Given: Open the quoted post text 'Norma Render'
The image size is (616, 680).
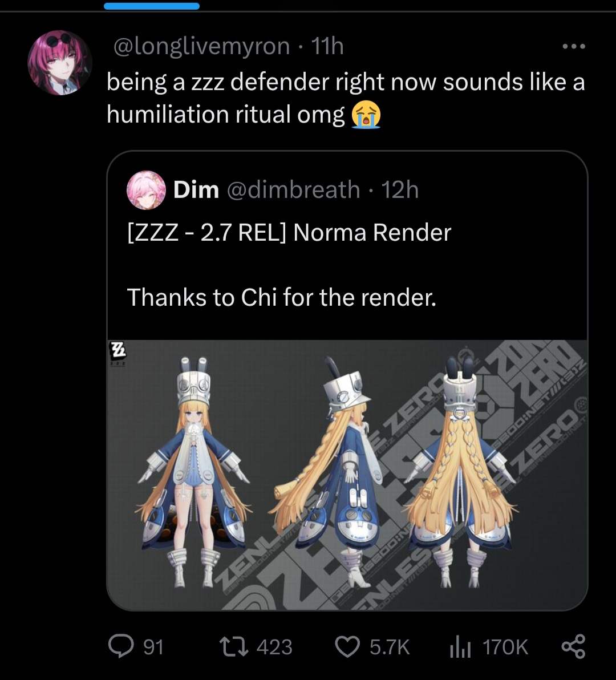Looking at the screenshot, I should [372, 232].
